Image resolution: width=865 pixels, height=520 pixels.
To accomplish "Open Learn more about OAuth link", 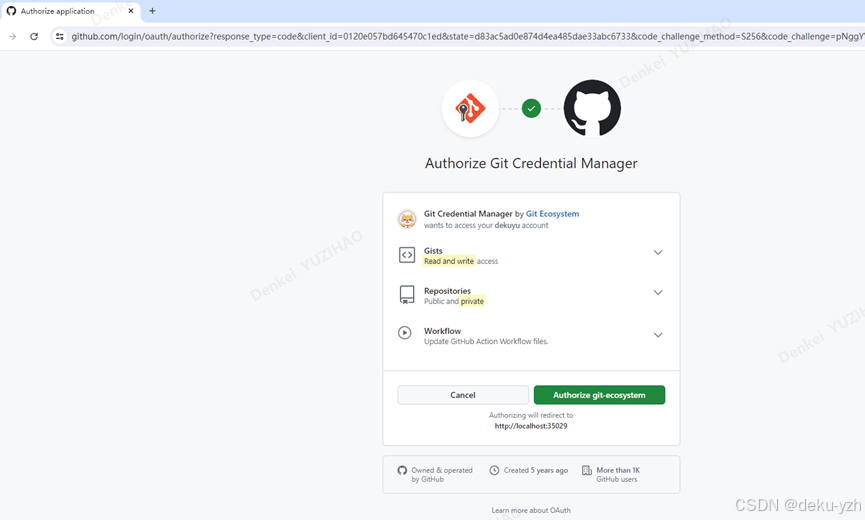I will 531,510.
